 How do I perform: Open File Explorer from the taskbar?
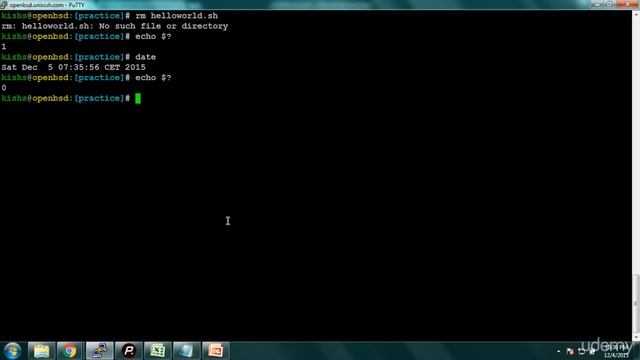pos(41,351)
